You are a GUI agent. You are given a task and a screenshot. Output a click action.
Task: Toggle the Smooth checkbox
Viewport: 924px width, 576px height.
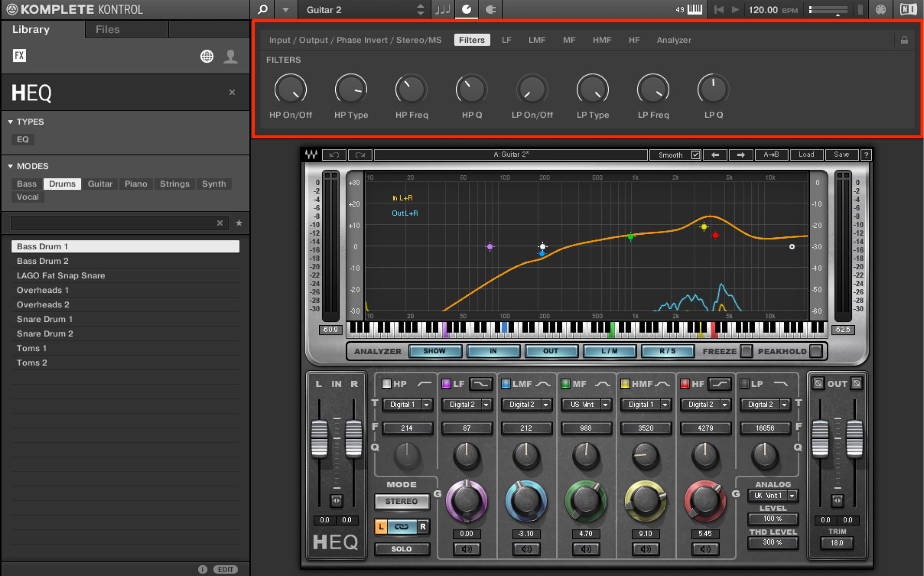click(x=695, y=155)
